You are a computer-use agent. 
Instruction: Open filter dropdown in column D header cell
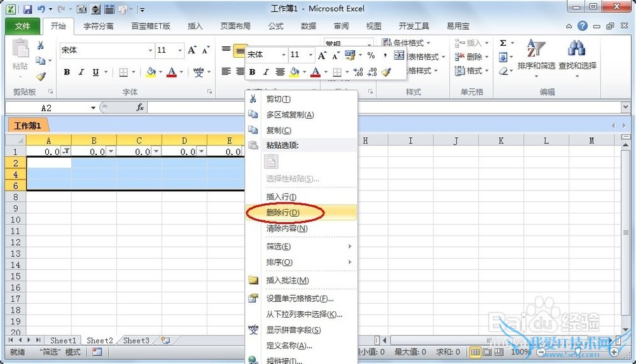[201, 152]
